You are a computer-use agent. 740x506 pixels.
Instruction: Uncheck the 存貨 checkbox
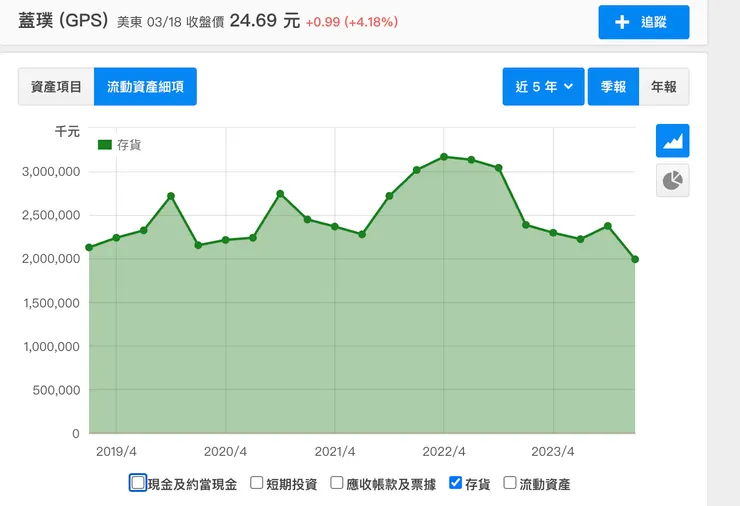point(455,483)
